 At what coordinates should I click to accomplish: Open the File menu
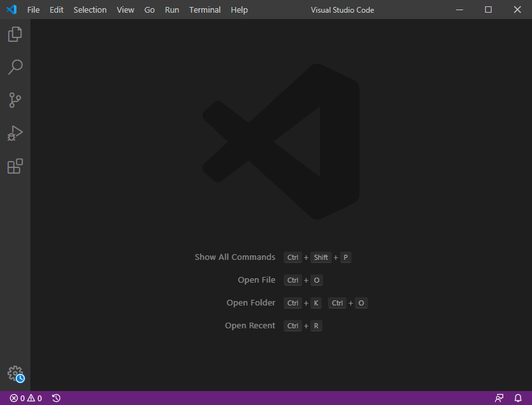tap(33, 10)
